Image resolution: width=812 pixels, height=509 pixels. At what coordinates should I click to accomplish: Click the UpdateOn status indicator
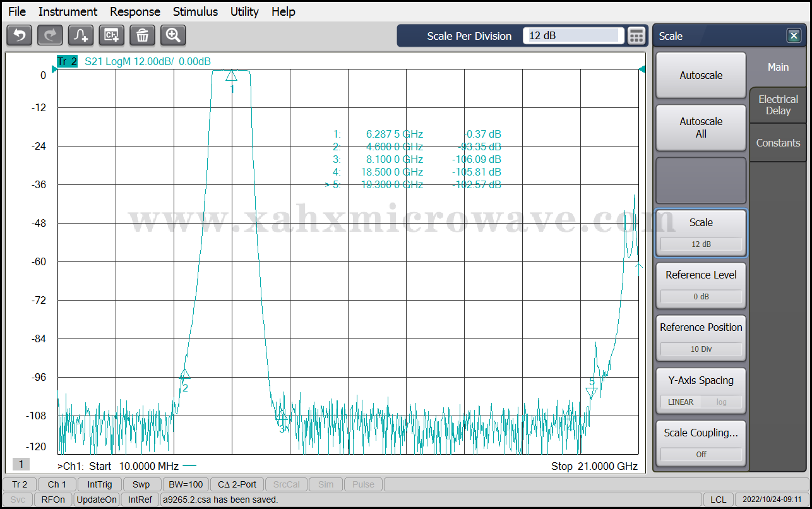click(97, 500)
